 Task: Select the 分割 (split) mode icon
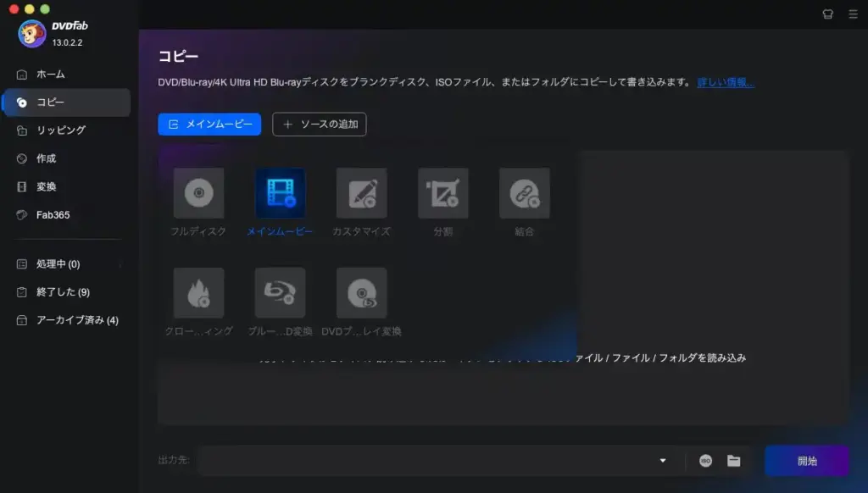coord(442,192)
